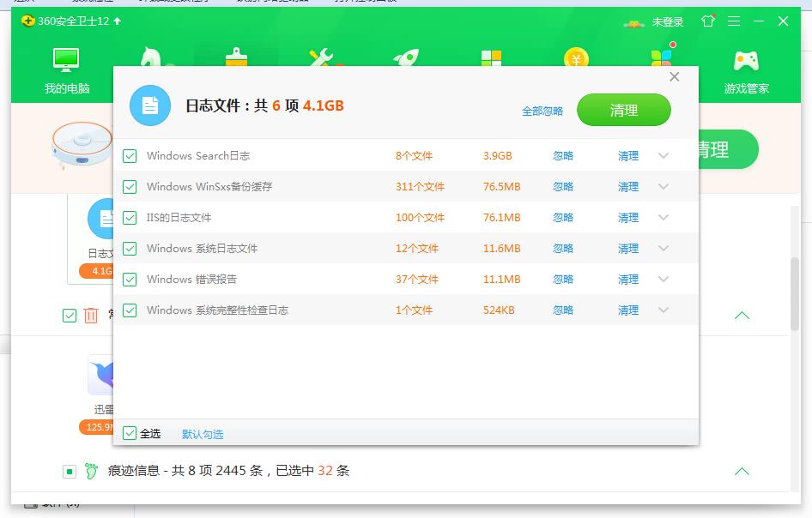Uncheck Windows Search日志 checkbox
Screen dimensions: 812x518
pyautogui.click(x=130, y=156)
